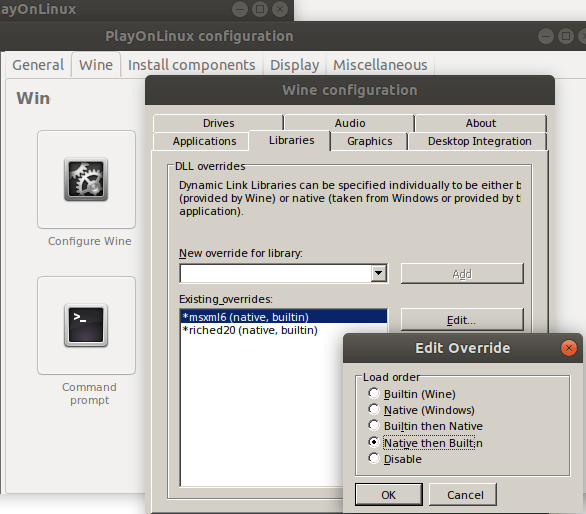Launch the Command prompt terminal icon
Screen dimensions: 586x514
click(x=86, y=325)
